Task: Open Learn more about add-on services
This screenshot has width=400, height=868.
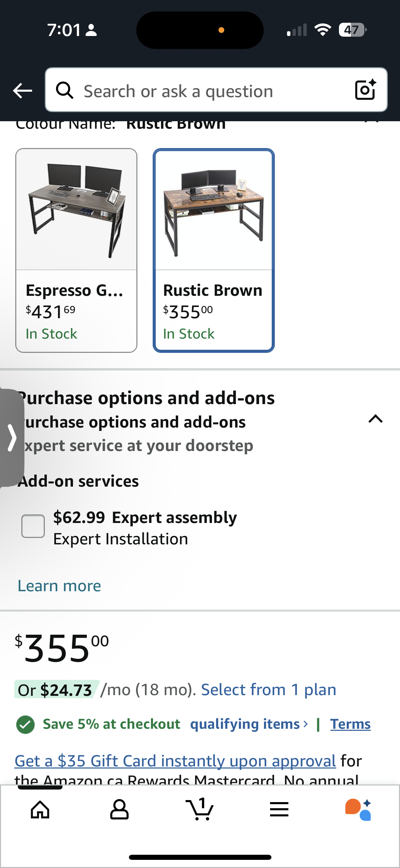Action: [59, 586]
